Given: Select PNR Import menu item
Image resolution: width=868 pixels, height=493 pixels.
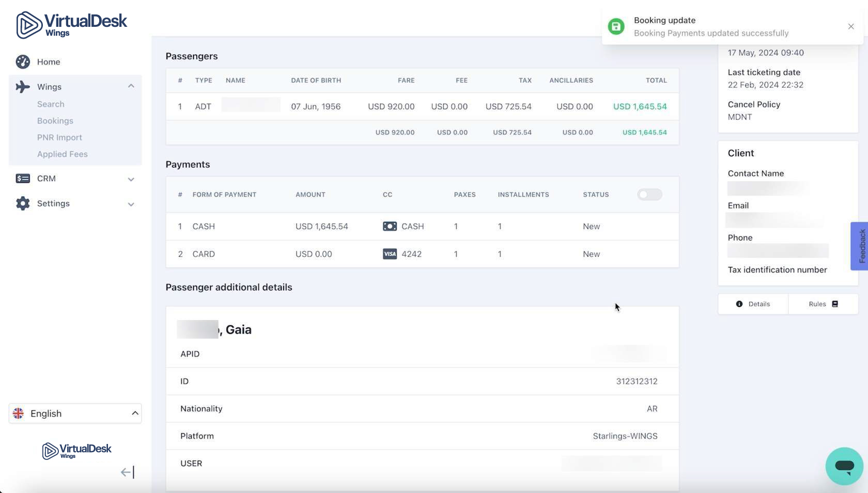Looking at the screenshot, I should click(59, 137).
